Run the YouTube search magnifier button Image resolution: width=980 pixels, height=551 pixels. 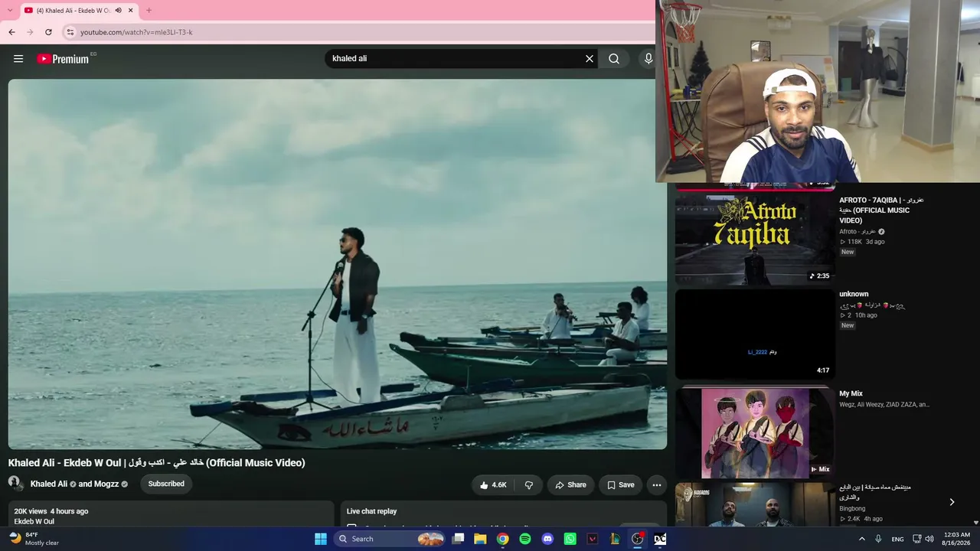coord(614,59)
